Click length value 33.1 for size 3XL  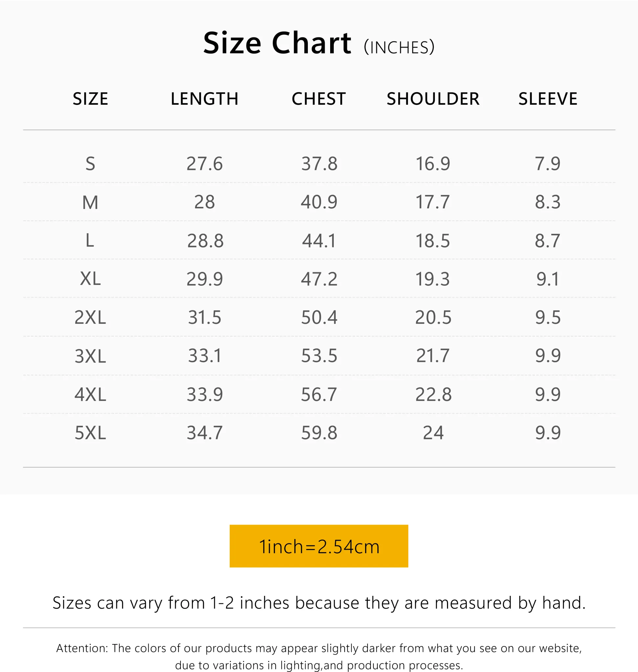(205, 356)
